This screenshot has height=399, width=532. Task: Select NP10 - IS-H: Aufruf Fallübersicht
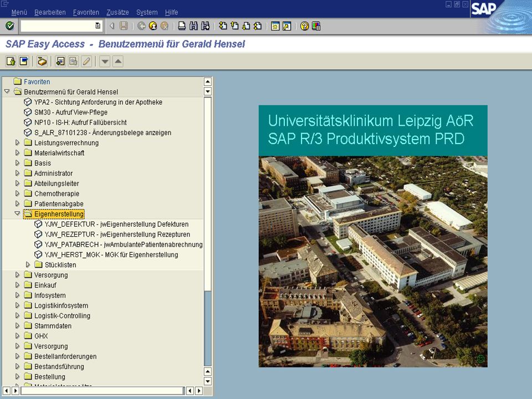tap(80, 122)
